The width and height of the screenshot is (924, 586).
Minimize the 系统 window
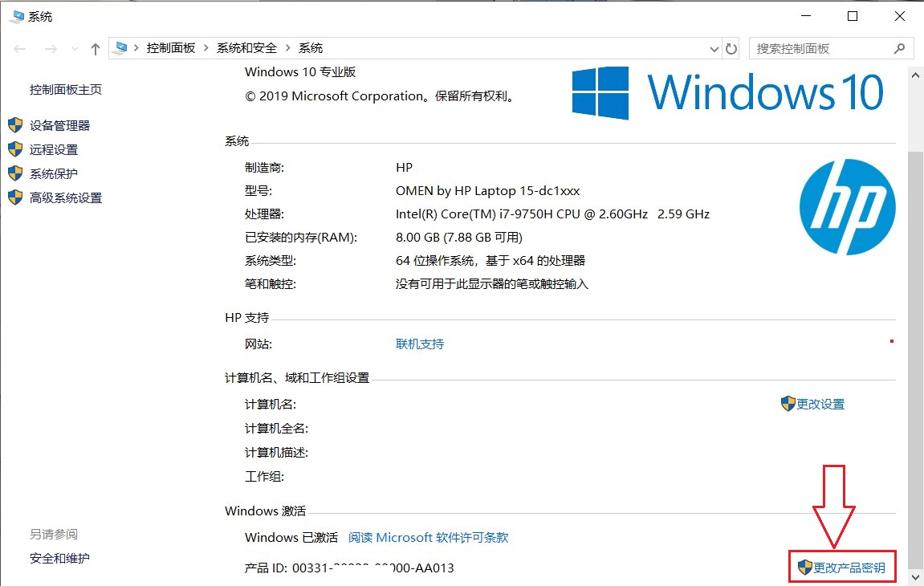tap(806, 16)
